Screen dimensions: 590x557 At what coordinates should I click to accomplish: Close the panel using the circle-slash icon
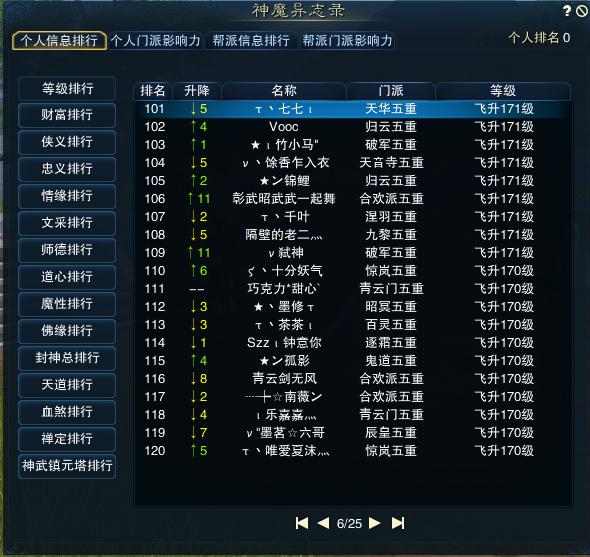pyautogui.click(x=582, y=11)
